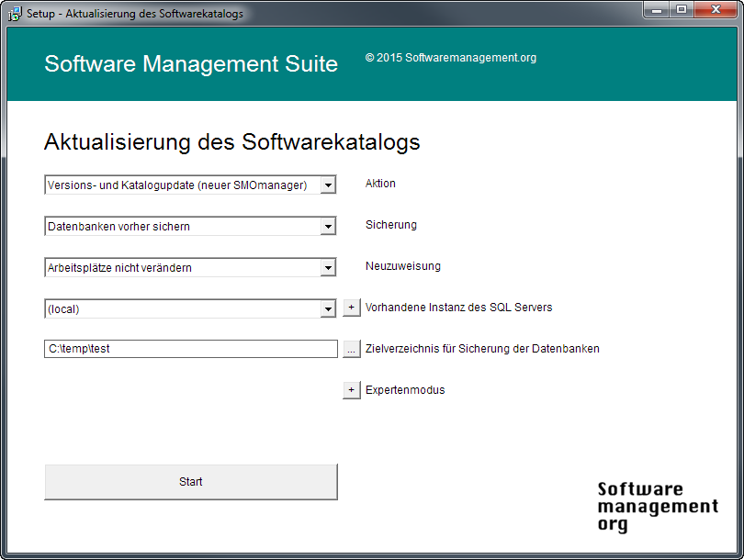Click the Zielverzeichnis für Sicherung label
The image size is (744, 560).
tap(482, 349)
